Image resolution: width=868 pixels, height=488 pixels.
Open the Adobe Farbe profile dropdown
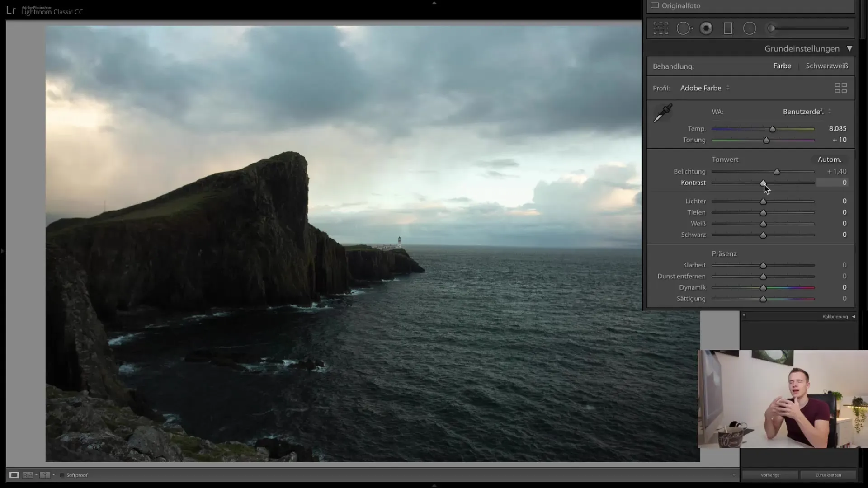[x=705, y=88]
